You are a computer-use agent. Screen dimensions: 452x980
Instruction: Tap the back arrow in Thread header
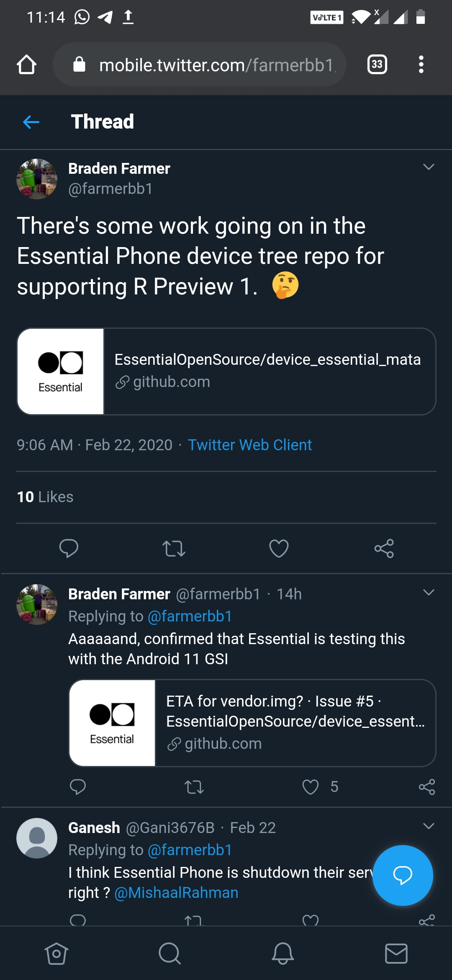[31, 122]
